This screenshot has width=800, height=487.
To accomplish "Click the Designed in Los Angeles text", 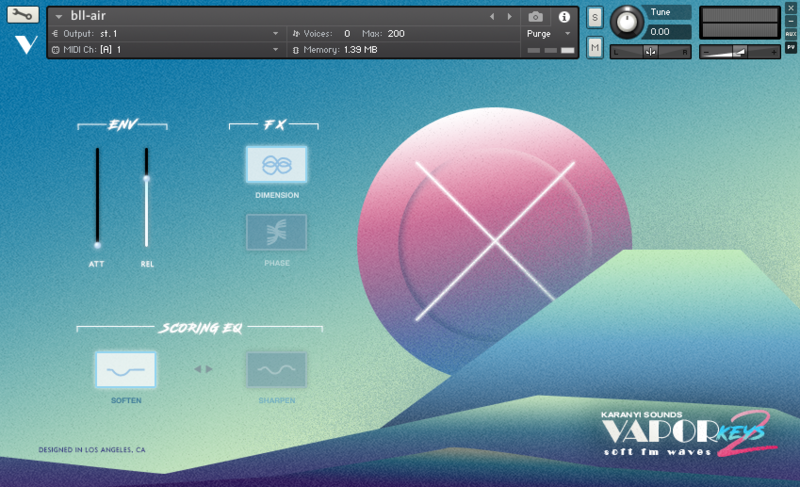I will [92, 450].
